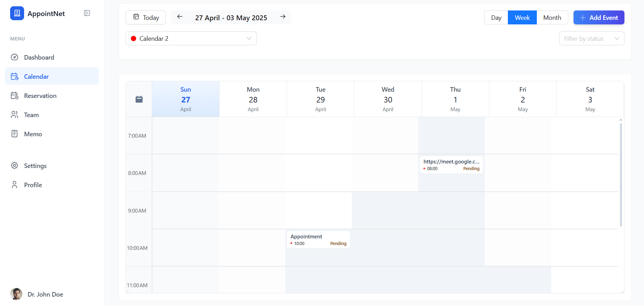Go to previous week arrow

click(x=180, y=17)
